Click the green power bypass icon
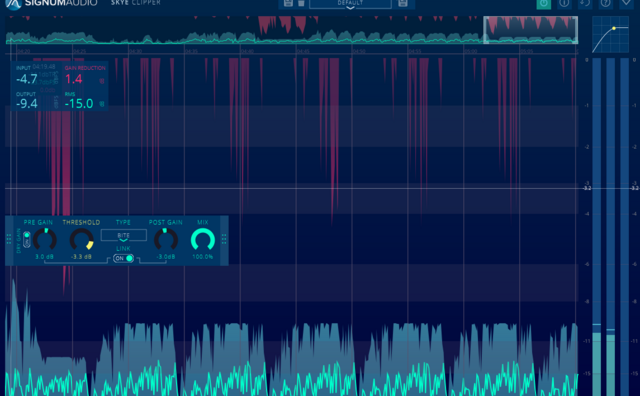Image resolution: width=640 pixels, height=396 pixels. pyautogui.click(x=543, y=4)
